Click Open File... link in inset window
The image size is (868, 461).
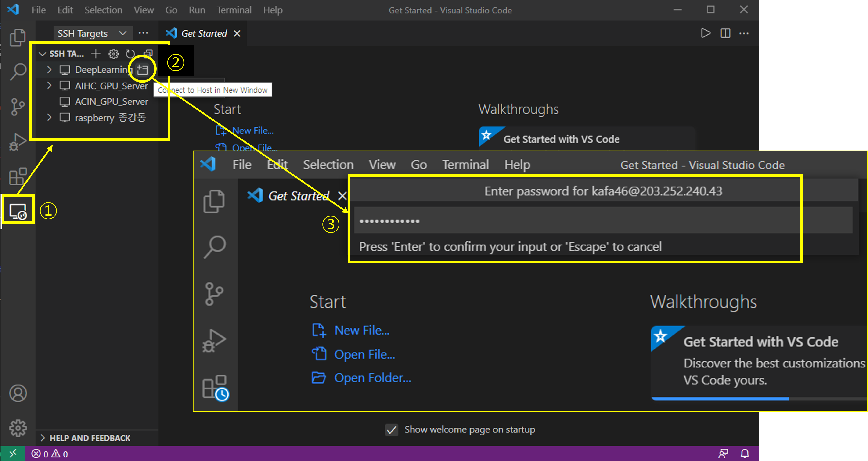coord(364,354)
